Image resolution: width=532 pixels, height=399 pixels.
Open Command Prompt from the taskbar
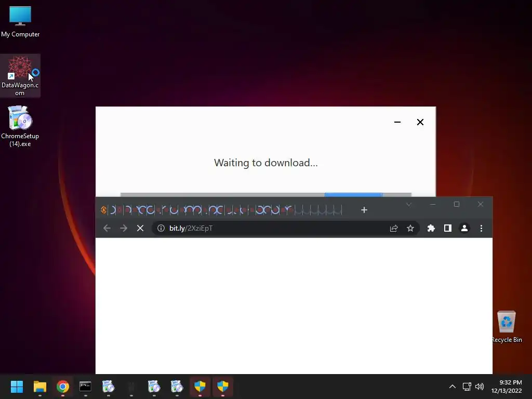pyautogui.click(x=85, y=387)
